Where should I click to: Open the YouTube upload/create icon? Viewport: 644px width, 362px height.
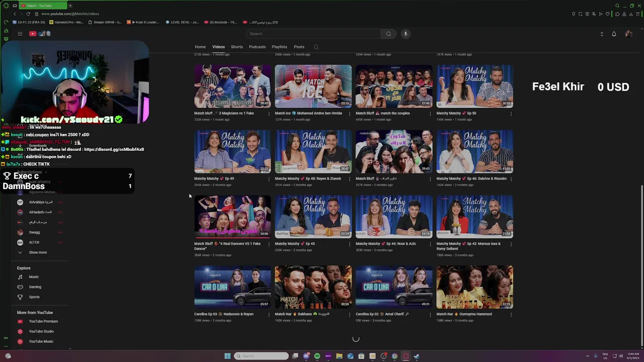coord(602,34)
